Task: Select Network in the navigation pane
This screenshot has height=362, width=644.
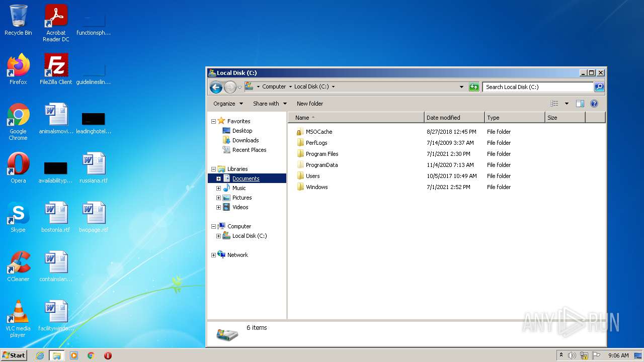Action: (237, 255)
